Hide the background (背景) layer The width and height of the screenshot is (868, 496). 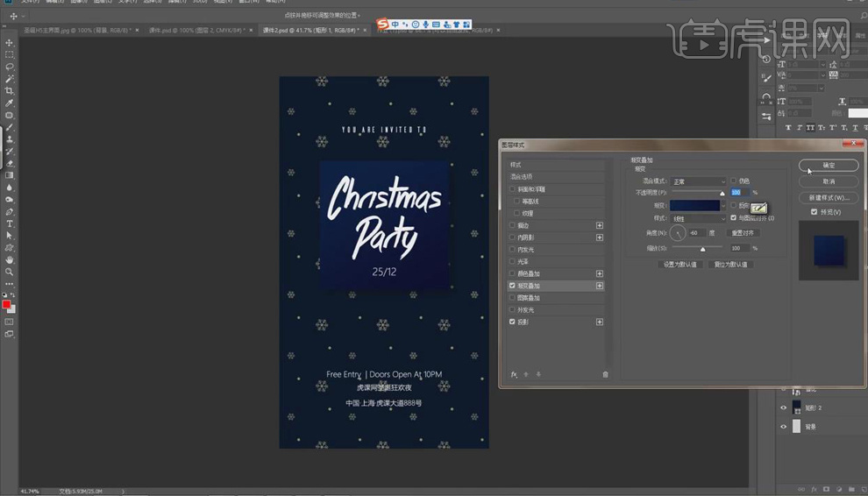[784, 427]
